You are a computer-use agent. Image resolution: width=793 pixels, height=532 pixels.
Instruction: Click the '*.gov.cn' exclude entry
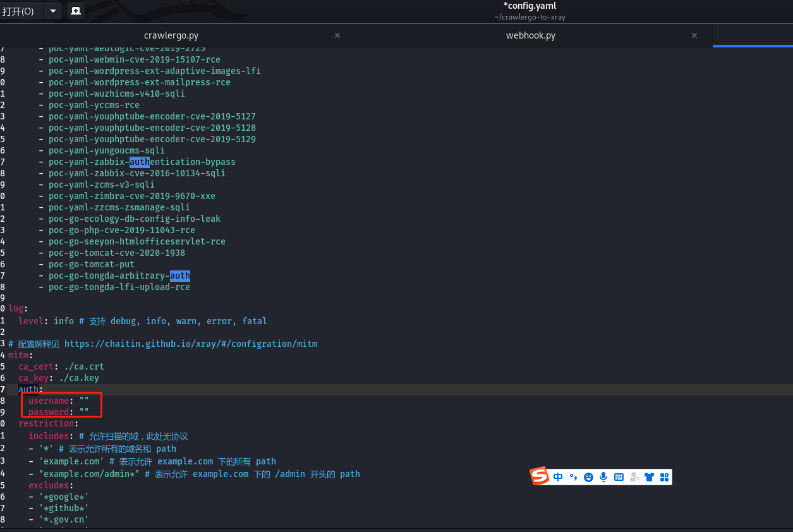(64, 519)
